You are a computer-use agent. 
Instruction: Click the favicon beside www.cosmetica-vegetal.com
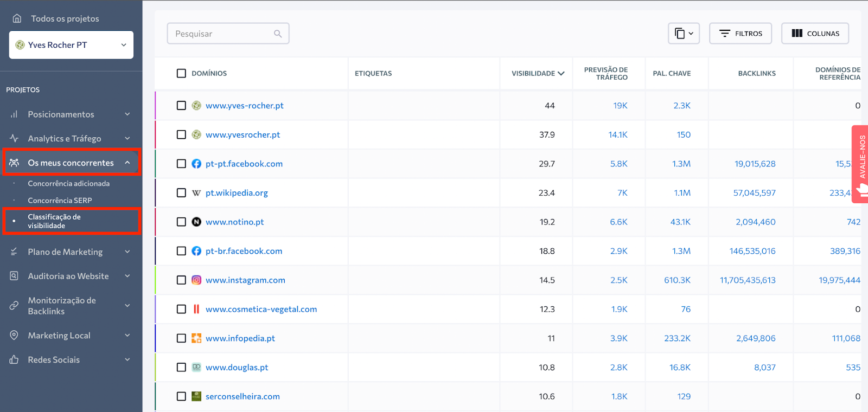pos(196,309)
